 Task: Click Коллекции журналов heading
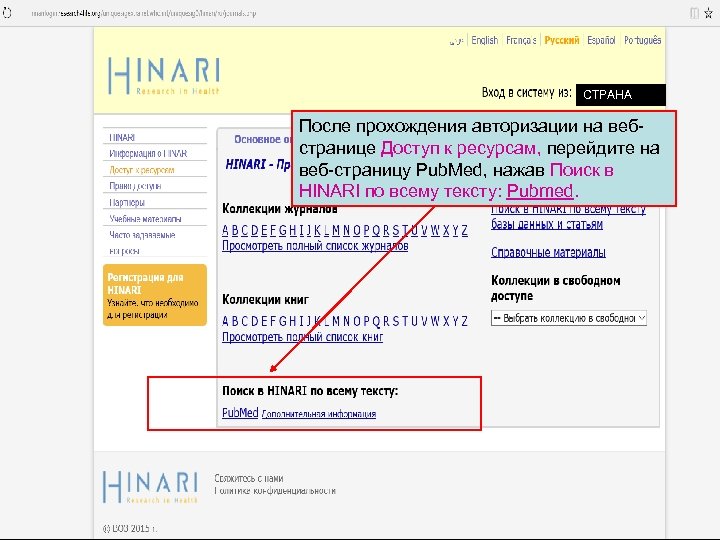pos(280,209)
